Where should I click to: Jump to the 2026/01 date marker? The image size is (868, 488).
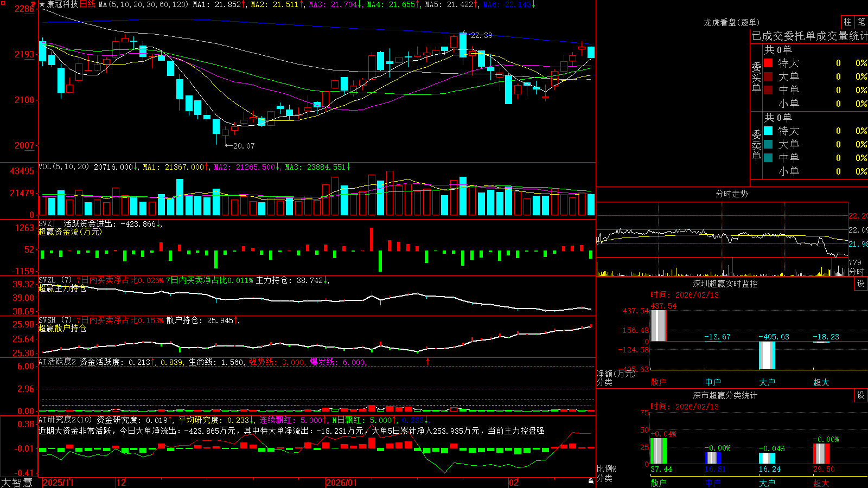pyautogui.click(x=342, y=483)
